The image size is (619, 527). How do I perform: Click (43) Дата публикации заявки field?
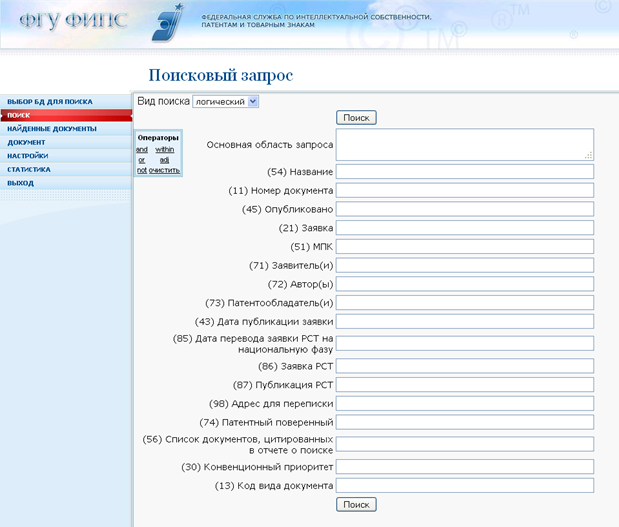[x=465, y=321]
